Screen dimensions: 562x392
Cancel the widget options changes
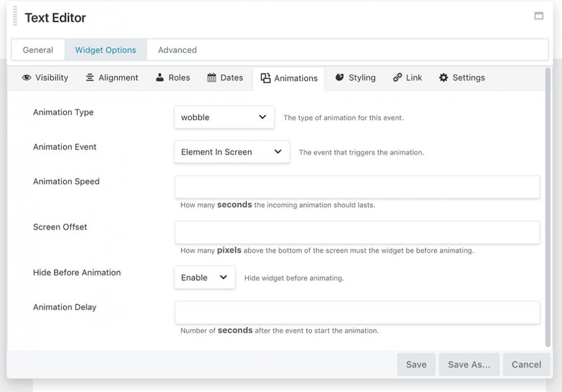pyautogui.click(x=526, y=364)
